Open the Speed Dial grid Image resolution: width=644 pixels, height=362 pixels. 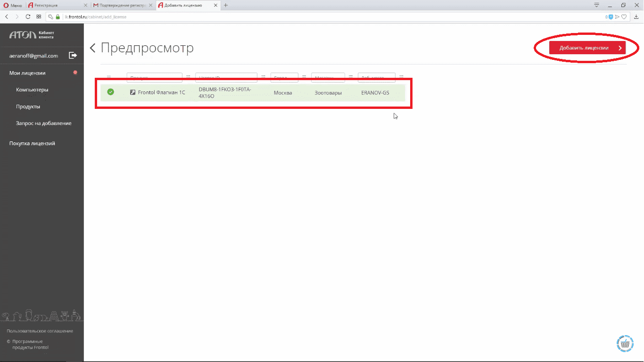[x=39, y=16]
